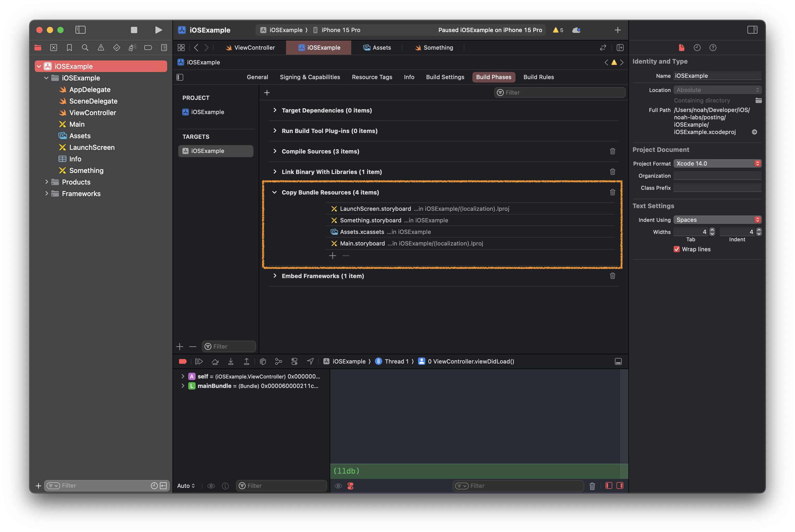
Task: Expand the mainBundle variable
Action: [x=183, y=386]
